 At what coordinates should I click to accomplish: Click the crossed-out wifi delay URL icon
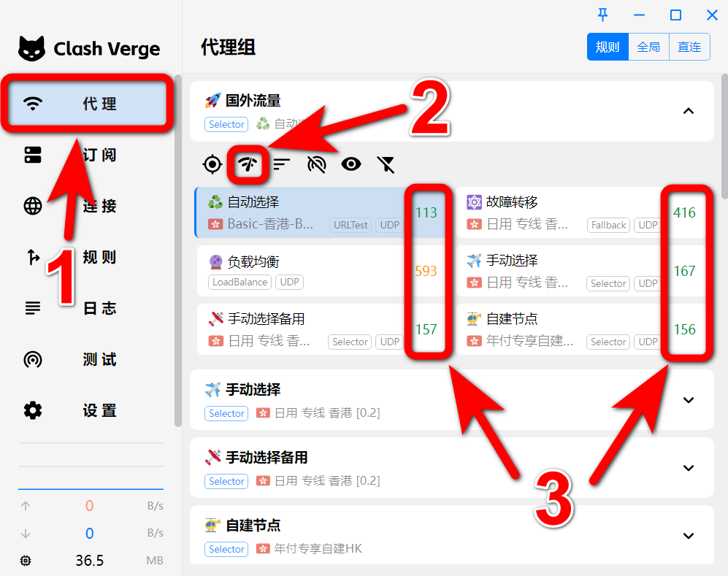(317, 164)
